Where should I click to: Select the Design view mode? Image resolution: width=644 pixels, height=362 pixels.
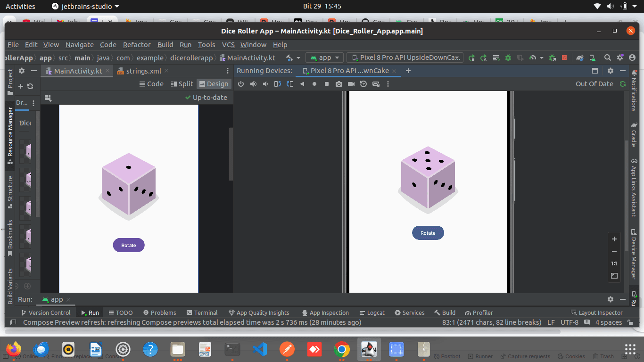(x=214, y=84)
